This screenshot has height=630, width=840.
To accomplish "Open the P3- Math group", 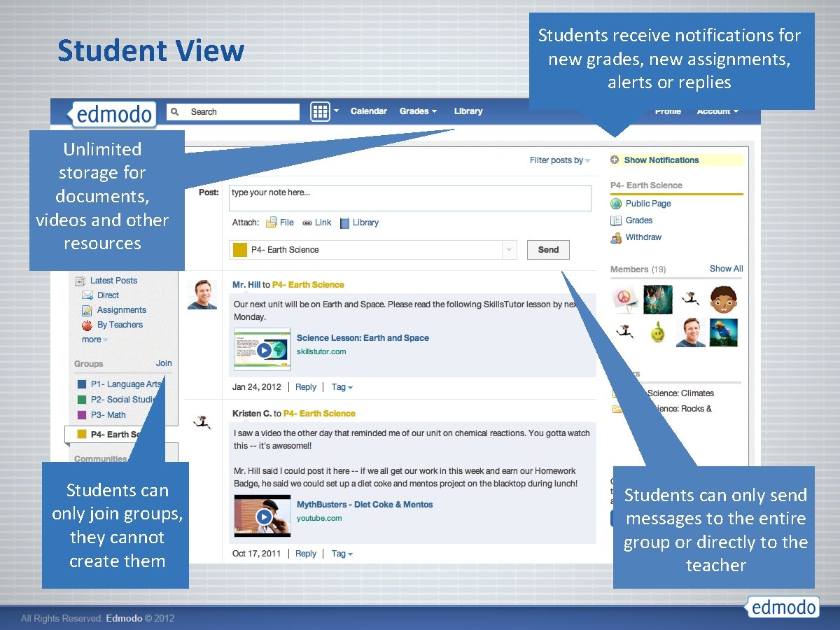I will (108, 415).
